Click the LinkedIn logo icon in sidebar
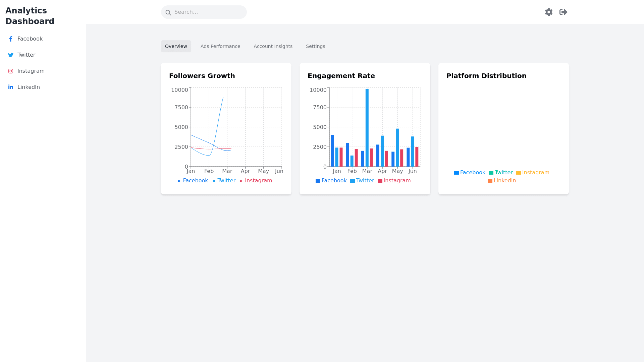This screenshot has width=644, height=362. click(11, 87)
